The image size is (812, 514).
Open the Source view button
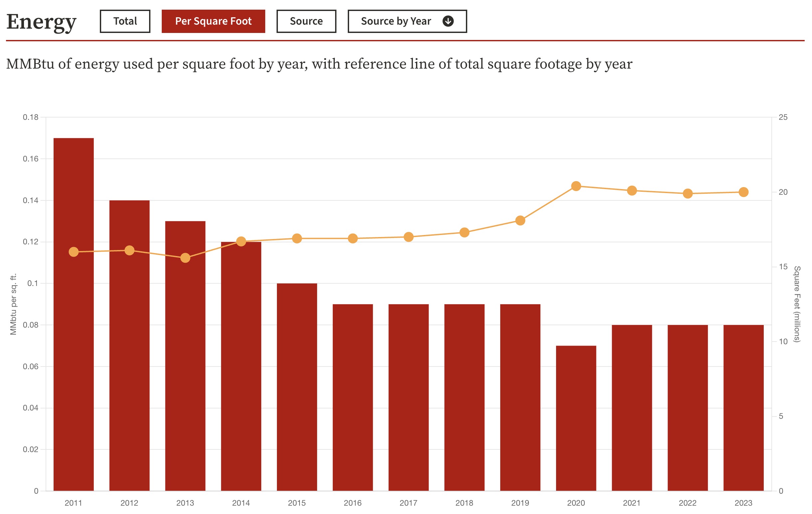pyautogui.click(x=306, y=21)
